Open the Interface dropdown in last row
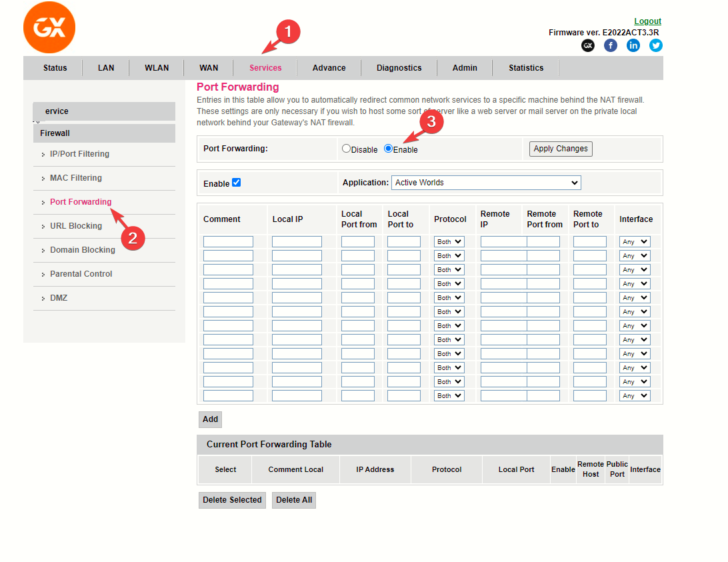 [635, 396]
